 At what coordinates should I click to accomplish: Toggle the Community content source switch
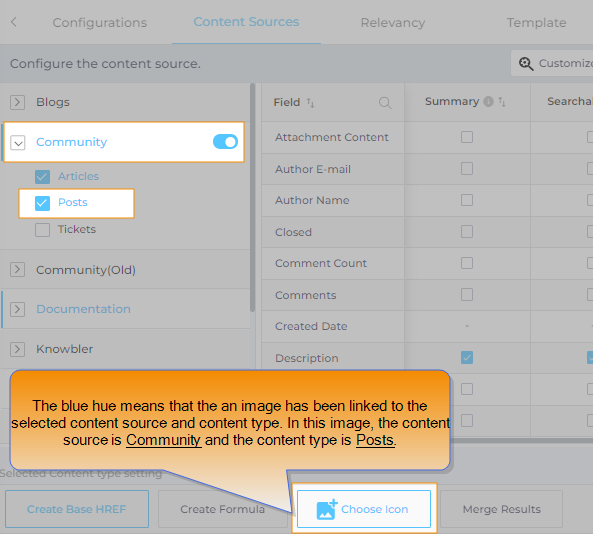pos(225,142)
